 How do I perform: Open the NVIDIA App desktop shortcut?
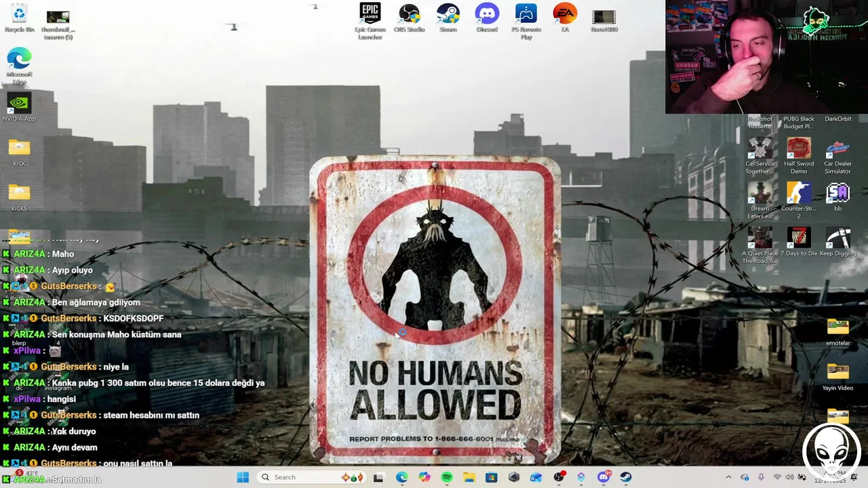19,107
